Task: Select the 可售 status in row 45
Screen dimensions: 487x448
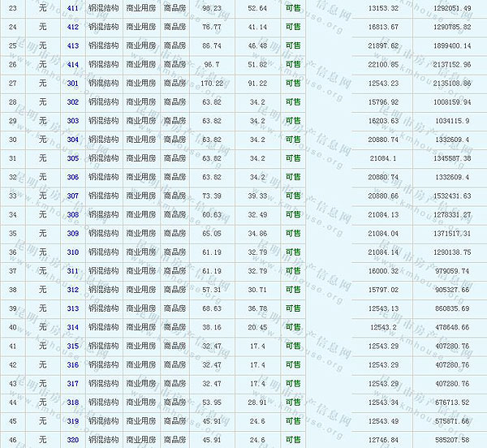Action: [293, 421]
